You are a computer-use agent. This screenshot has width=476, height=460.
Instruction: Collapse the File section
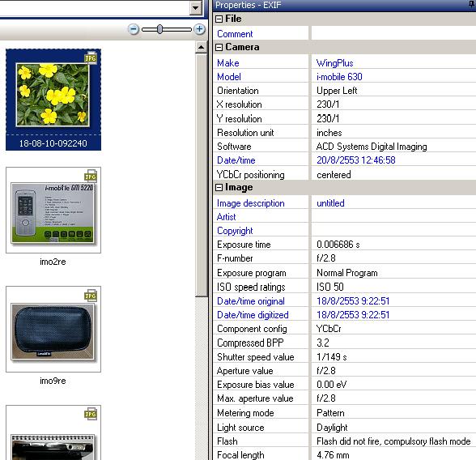pos(219,19)
